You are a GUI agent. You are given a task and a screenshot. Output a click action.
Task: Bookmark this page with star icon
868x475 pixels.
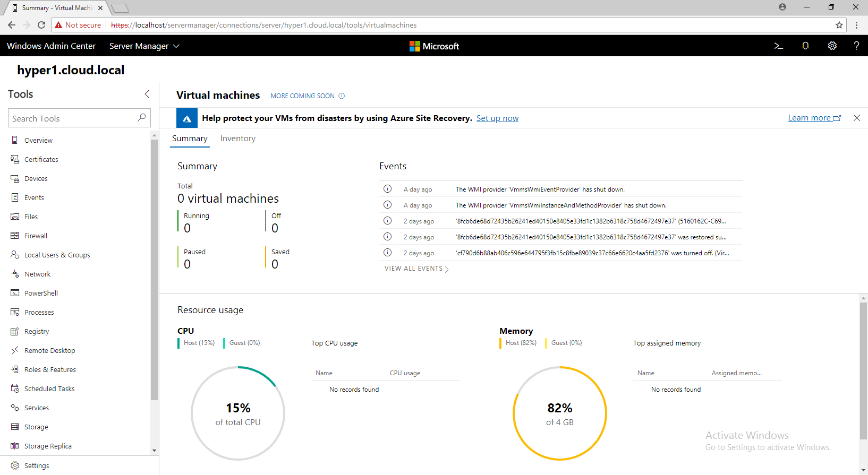tap(839, 25)
